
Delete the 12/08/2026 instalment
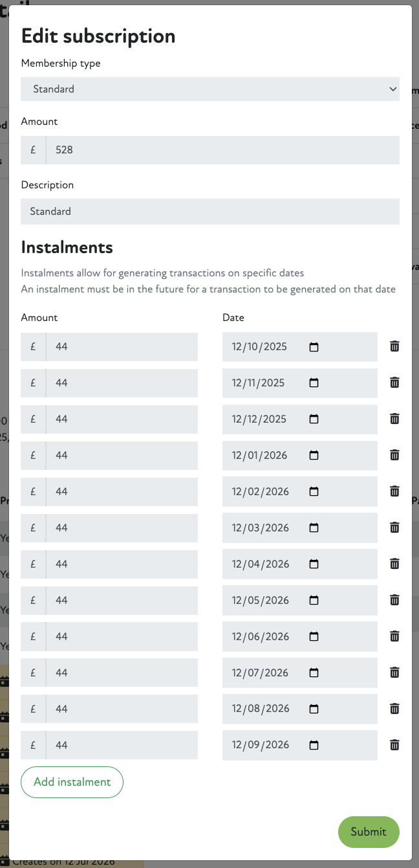(394, 709)
